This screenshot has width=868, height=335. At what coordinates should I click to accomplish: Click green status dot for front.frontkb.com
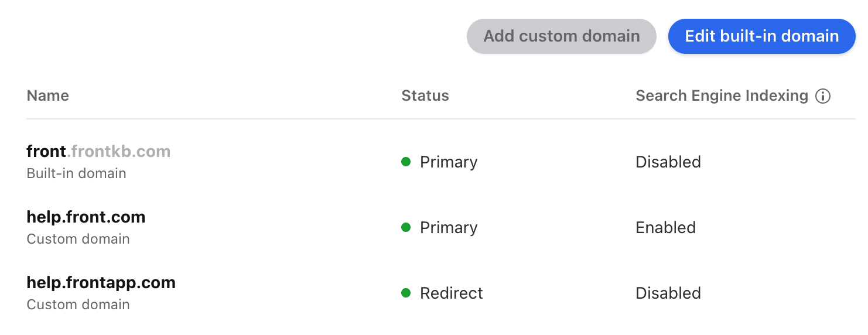coord(406,162)
